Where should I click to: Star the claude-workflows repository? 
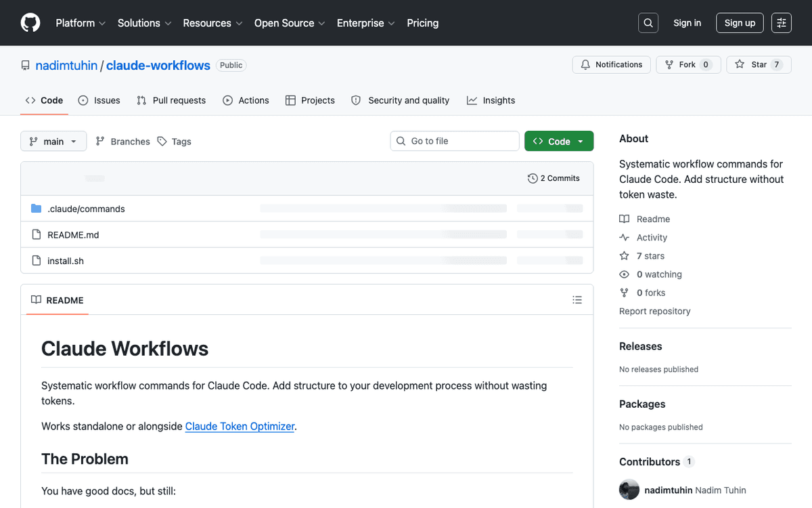(x=759, y=65)
